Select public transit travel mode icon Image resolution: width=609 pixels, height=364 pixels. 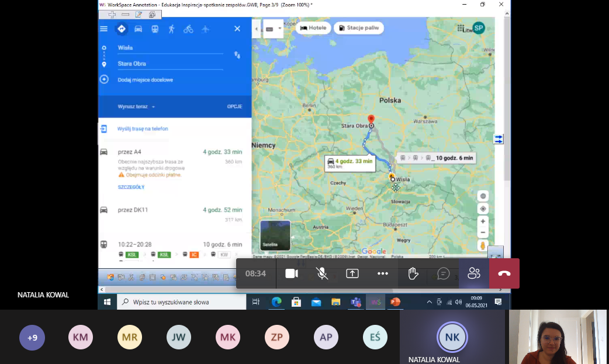[x=155, y=29]
